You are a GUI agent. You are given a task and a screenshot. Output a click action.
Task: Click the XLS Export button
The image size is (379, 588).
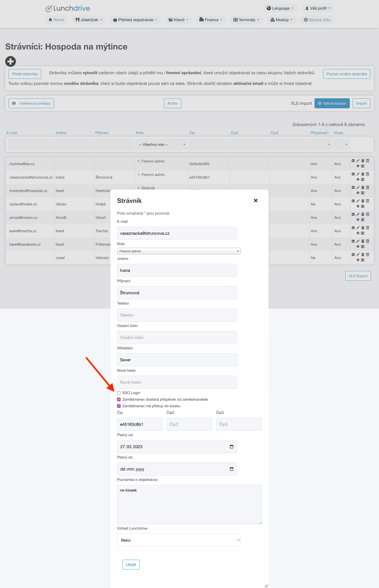pyautogui.click(x=358, y=276)
